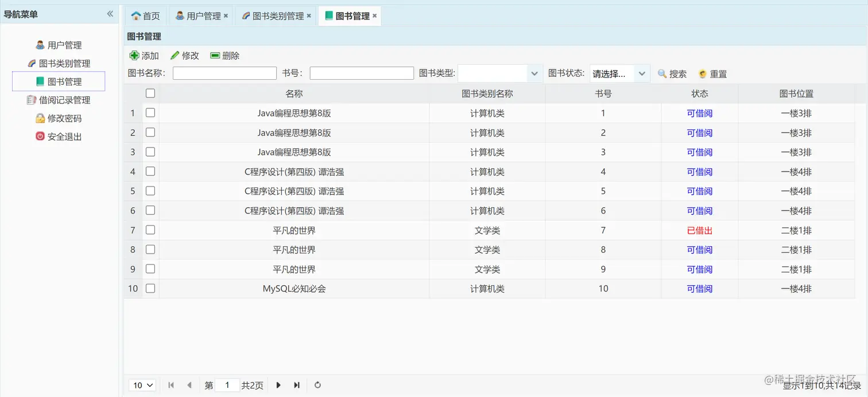Open the 图书状态 dropdown arrow
The height and width of the screenshot is (397, 868).
pyautogui.click(x=642, y=73)
